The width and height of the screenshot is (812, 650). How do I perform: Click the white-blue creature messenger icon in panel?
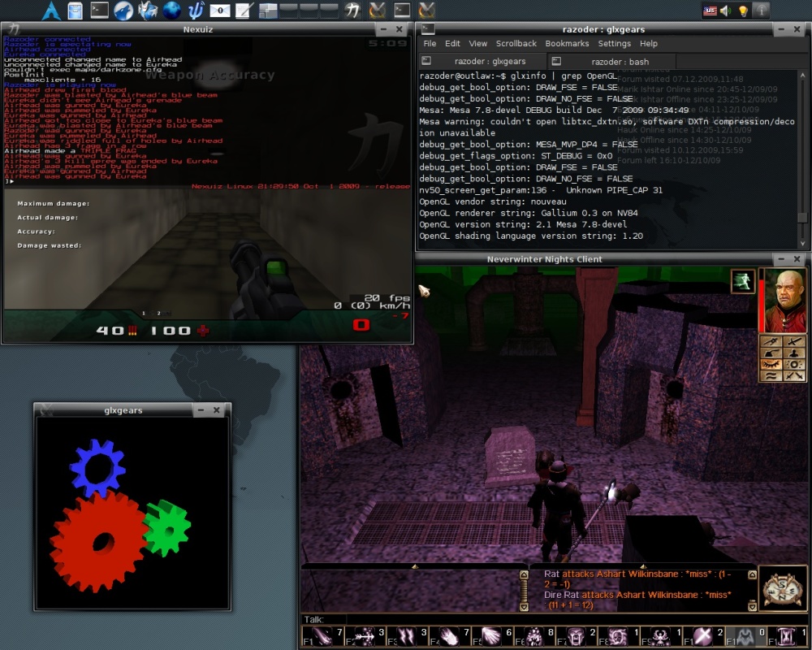tap(148, 11)
